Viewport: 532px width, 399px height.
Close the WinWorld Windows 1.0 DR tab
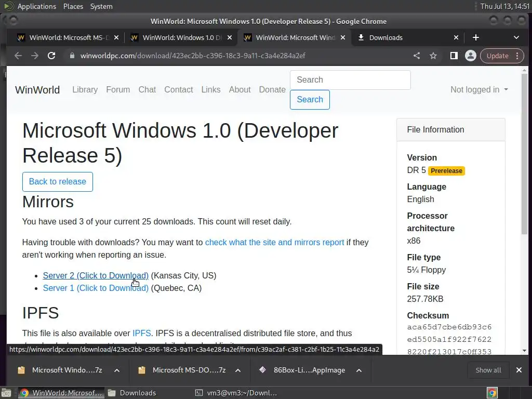pos(230,37)
